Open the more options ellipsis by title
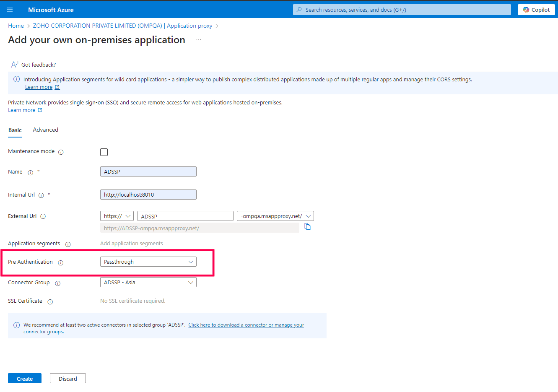 199,40
